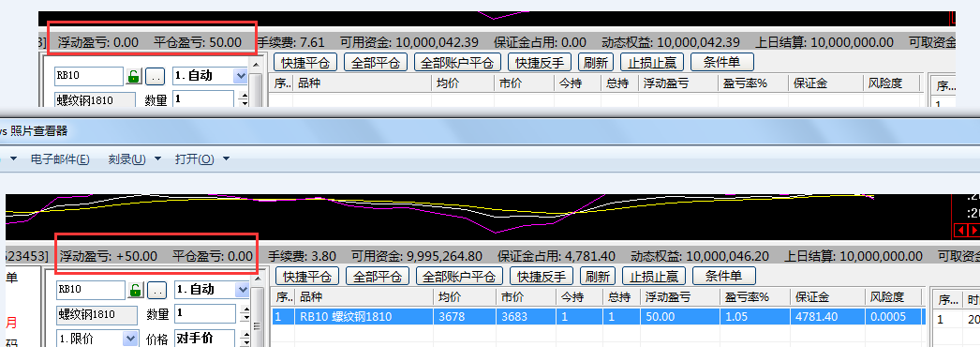Image resolution: width=980 pixels, height=347 pixels.
Task: Click the green lock icon in lower panel
Action: point(135,290)
